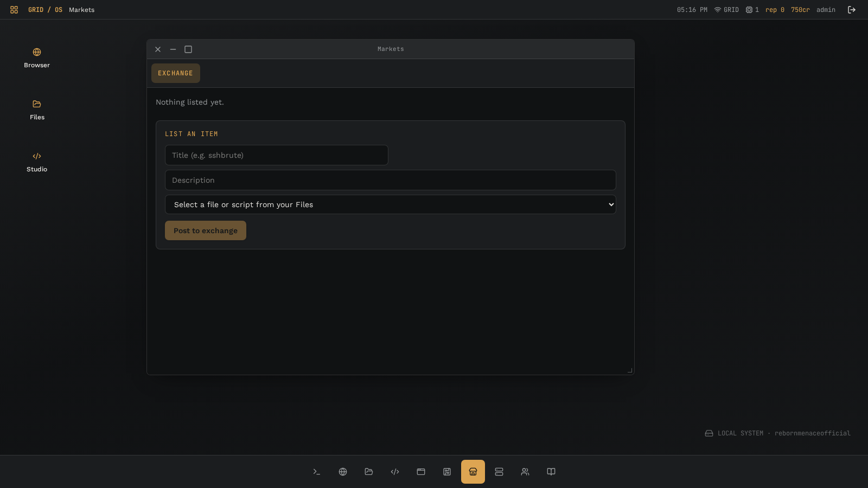The height and width of the screenshot is (488, 868).
Task: Click the Post to exchange button
Action: click(x=206, y=230)
